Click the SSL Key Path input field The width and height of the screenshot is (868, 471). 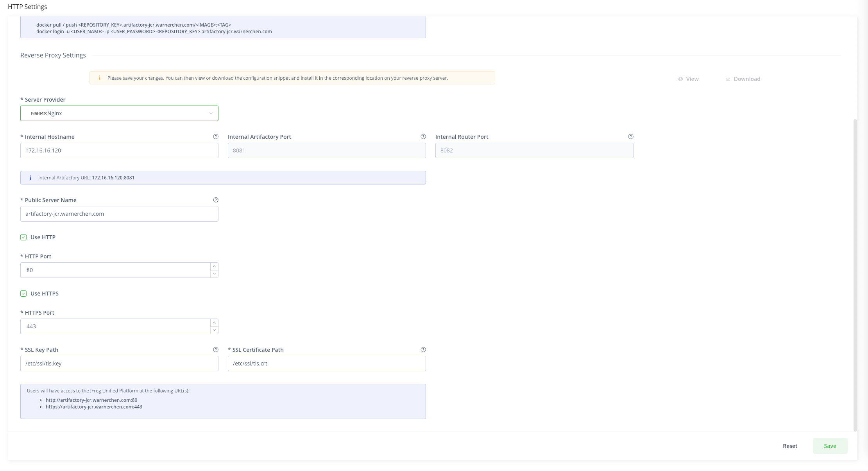119,364
